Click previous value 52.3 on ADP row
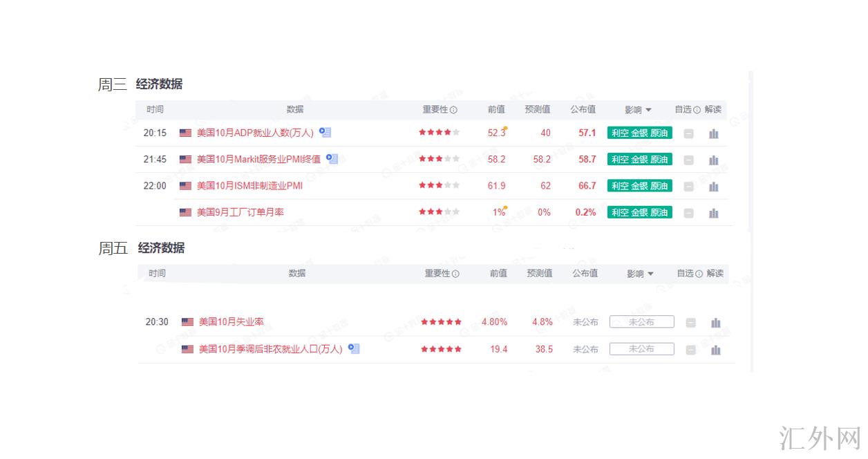868x459 pixels. click(496, 133)
